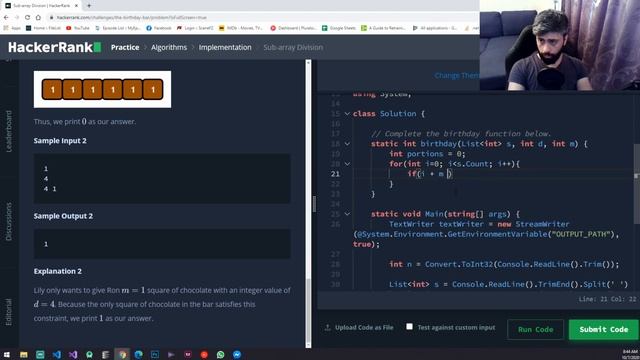Click the panel splitter drag handle

[314, 204]
